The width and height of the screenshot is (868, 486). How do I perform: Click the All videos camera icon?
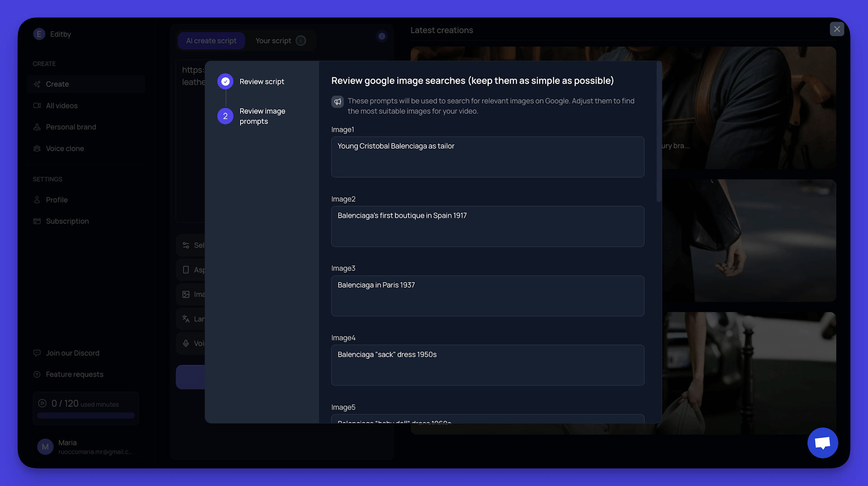coord(37,105)
